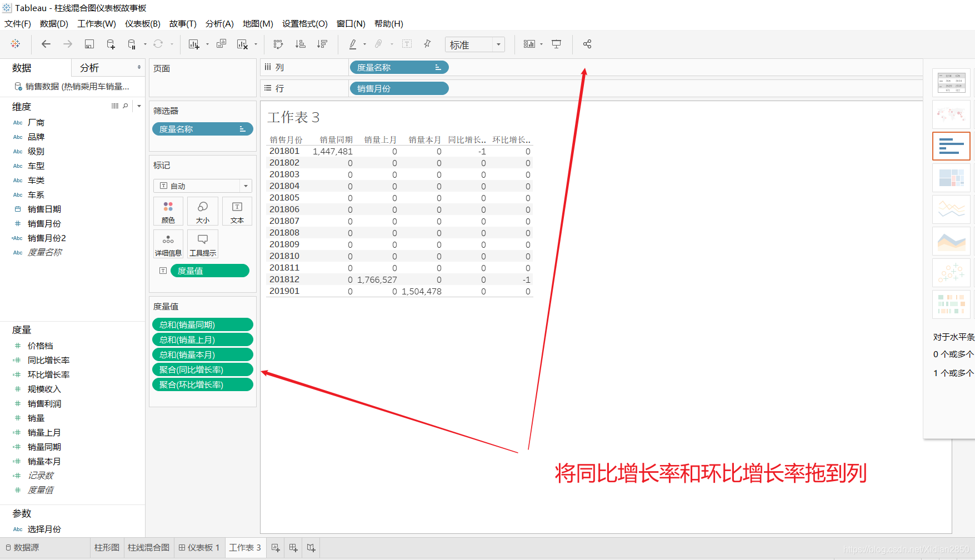Add new worksheet tab icon
The image size is (975, 560).
pos(276,548)
